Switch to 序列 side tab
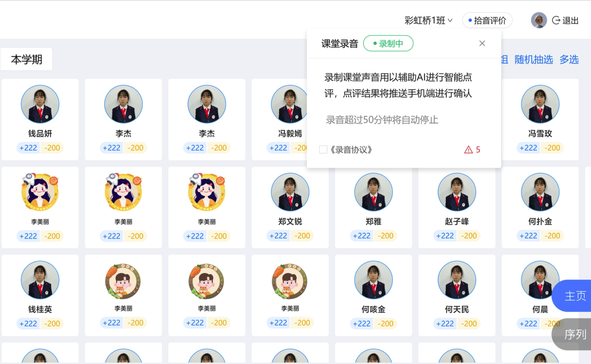 (x=572, y=334)
